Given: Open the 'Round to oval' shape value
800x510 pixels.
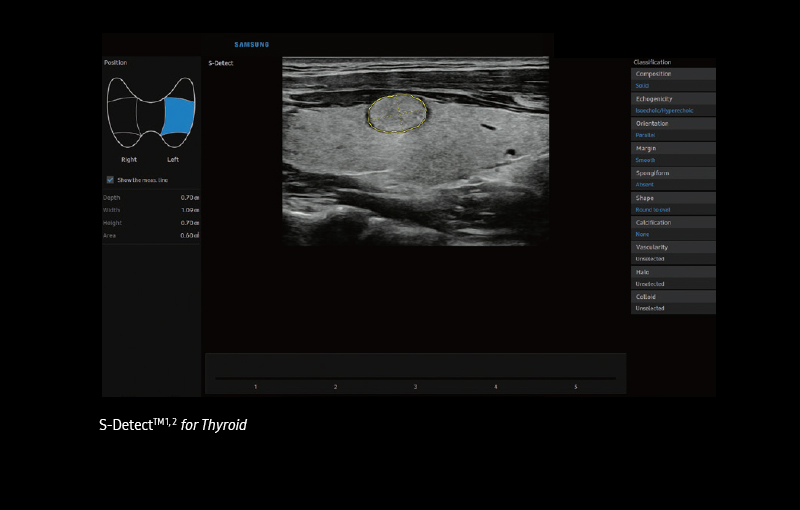Looking at the screenshot, I should [x=673, y=210].
